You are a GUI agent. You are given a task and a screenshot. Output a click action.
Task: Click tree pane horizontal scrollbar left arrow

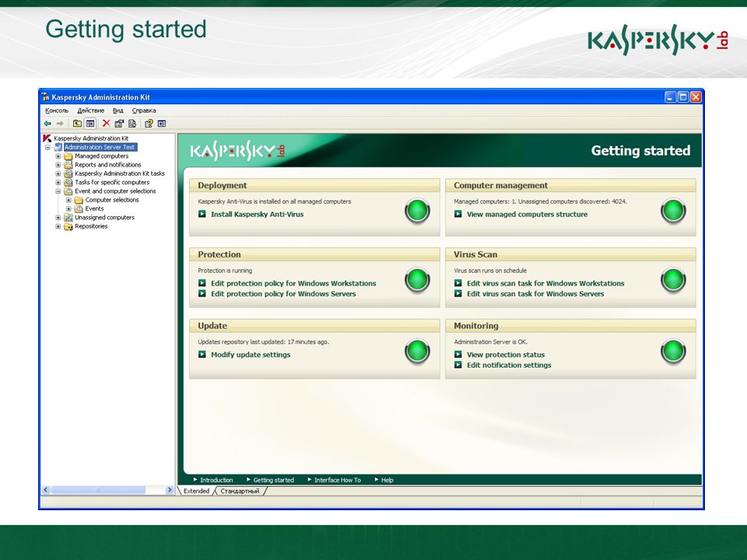click(46, 490)
